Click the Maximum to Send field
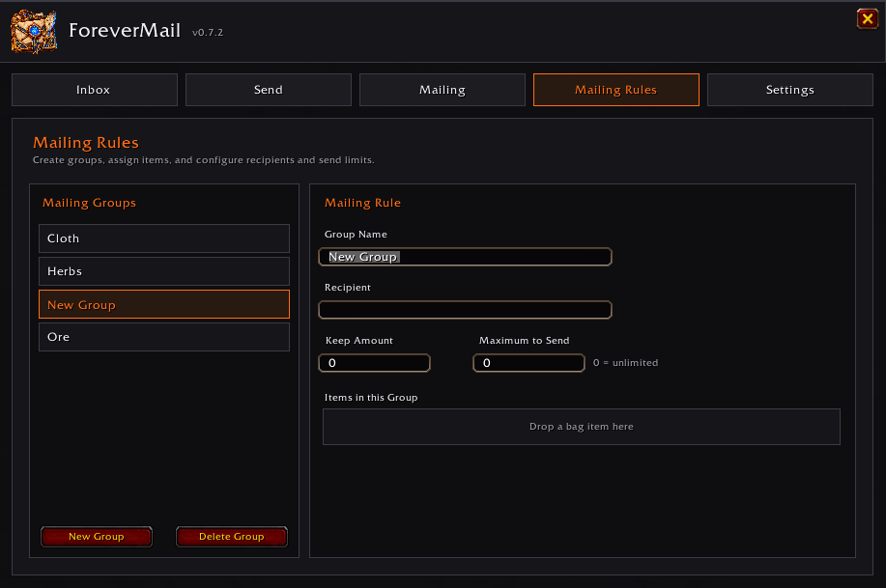This screenshot has height=588, width=886. (x=529, y=363)
